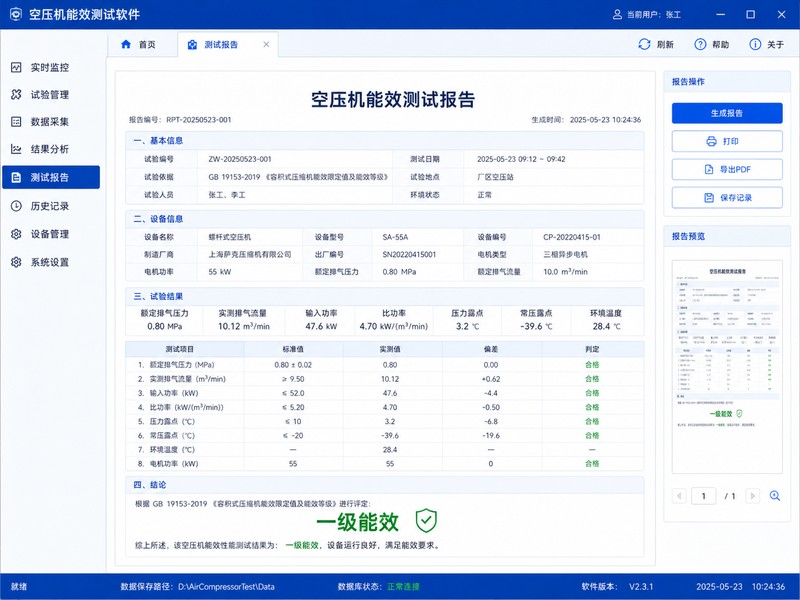Click the 保存记录 button
The image size is (800, 600).
727,197
